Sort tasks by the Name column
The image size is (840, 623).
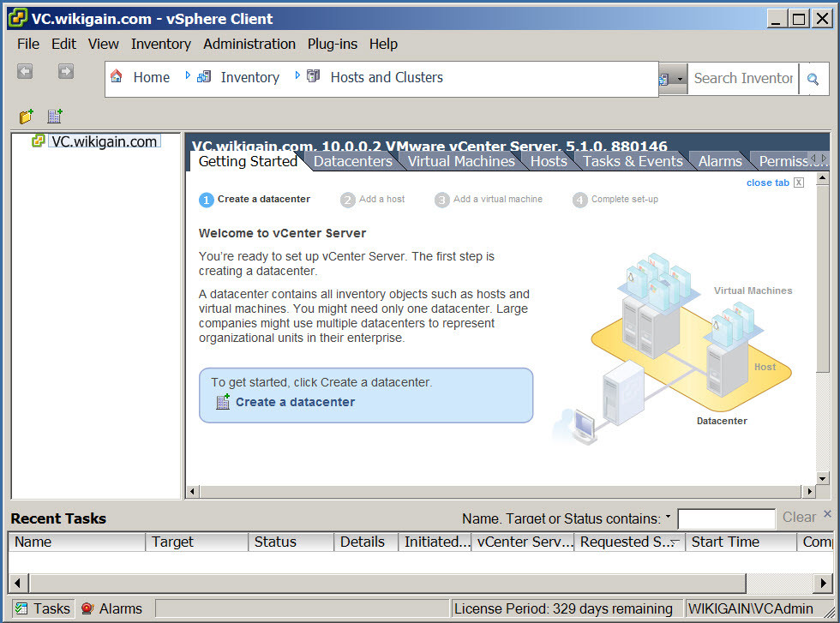pyautogui.click(x=76, y=542)
